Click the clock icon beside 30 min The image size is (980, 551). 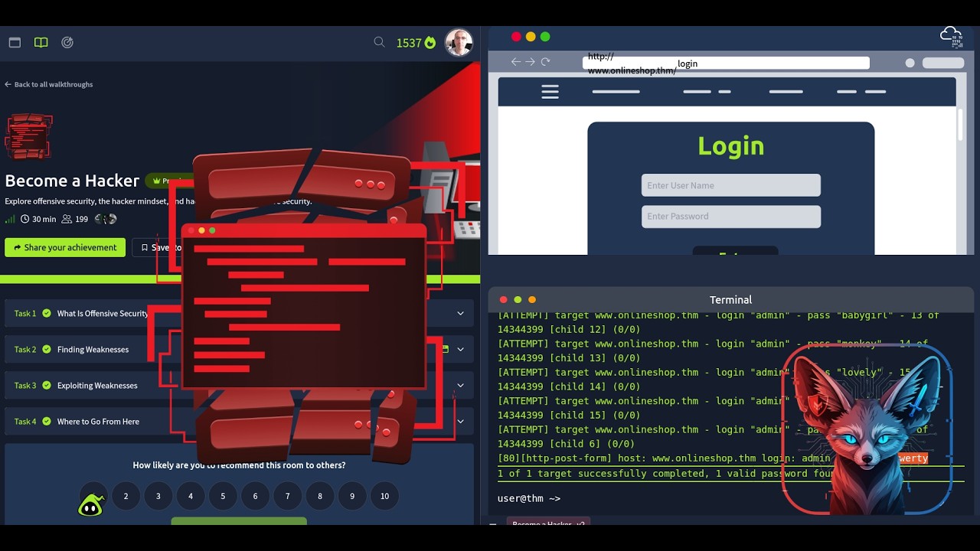tap(25, 219)
